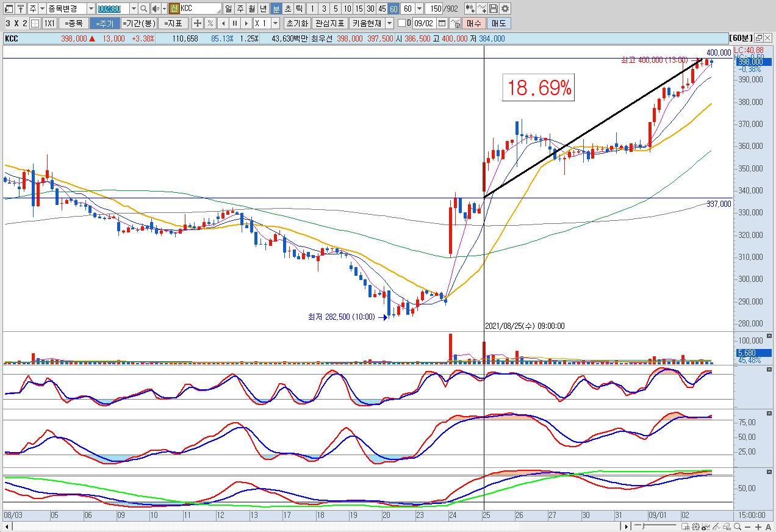
Task: Close the volume panel with its x
Action: (769, 336)
